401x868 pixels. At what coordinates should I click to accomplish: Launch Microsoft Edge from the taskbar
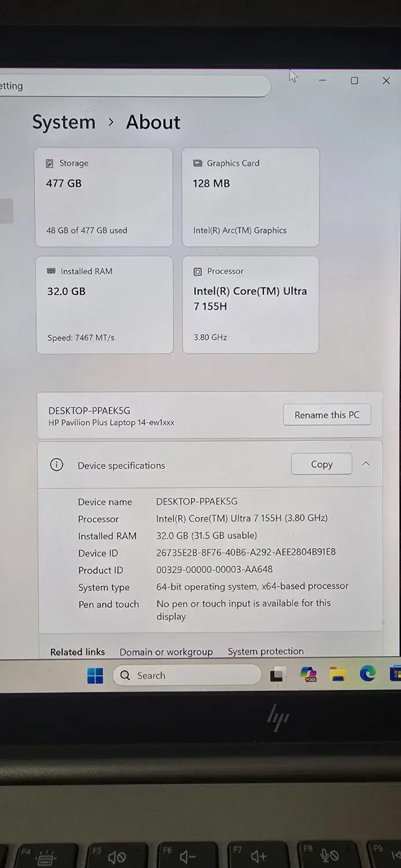point(367,674)
